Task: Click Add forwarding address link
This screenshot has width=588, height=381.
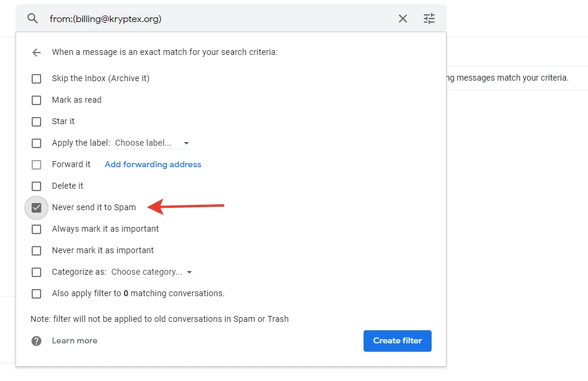Action: pyautogui.click(x=153, y=164)
